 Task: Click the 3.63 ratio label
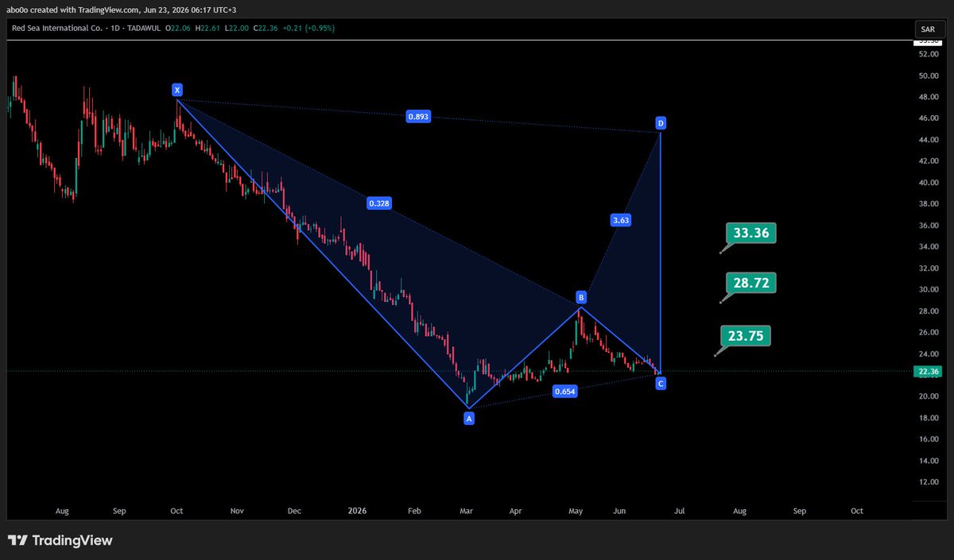pos(621,219)
